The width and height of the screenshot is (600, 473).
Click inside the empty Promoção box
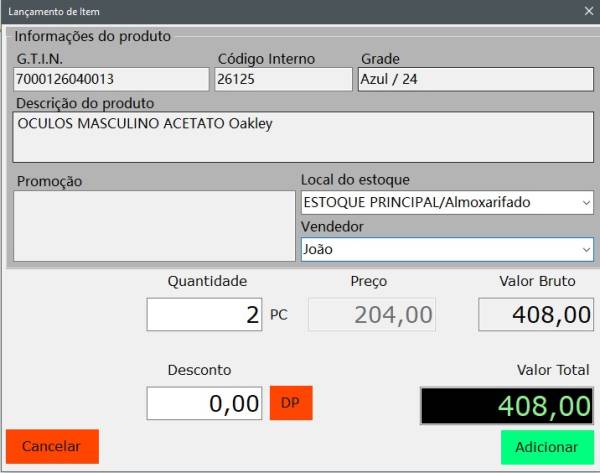pos(154,226)
